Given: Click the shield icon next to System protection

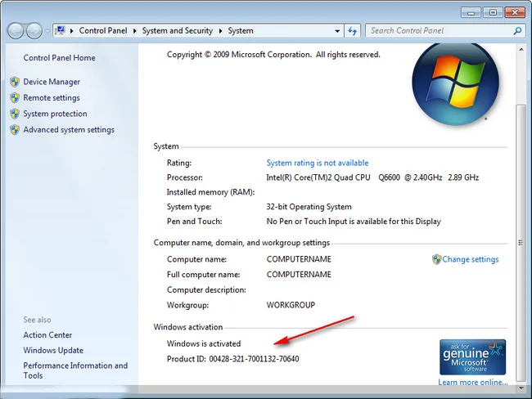Looking at the screenshot, I should point(15,114).
